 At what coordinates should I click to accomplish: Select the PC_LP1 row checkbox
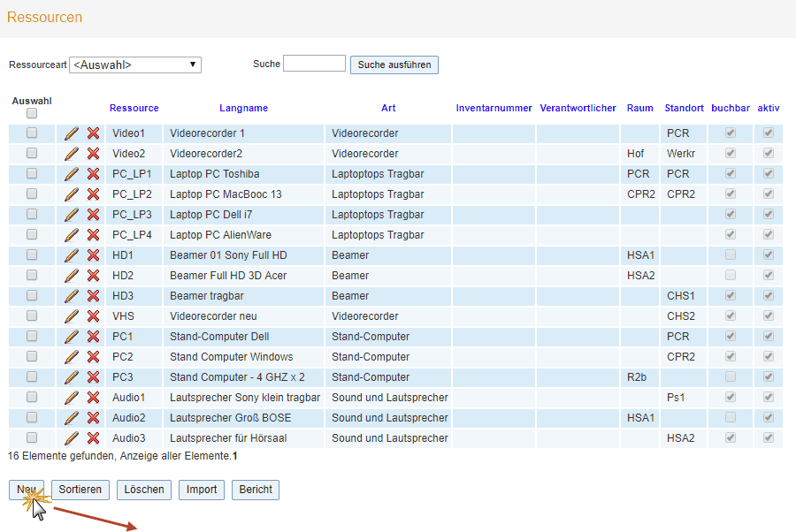click(32, 173)
